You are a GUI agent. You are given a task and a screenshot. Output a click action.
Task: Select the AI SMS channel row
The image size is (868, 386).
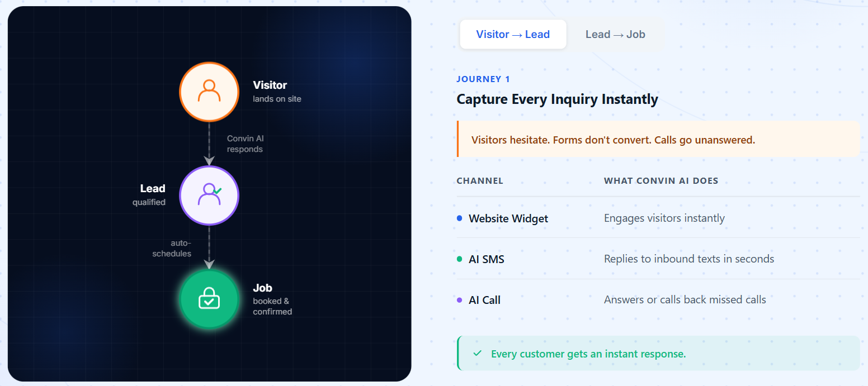658,259
